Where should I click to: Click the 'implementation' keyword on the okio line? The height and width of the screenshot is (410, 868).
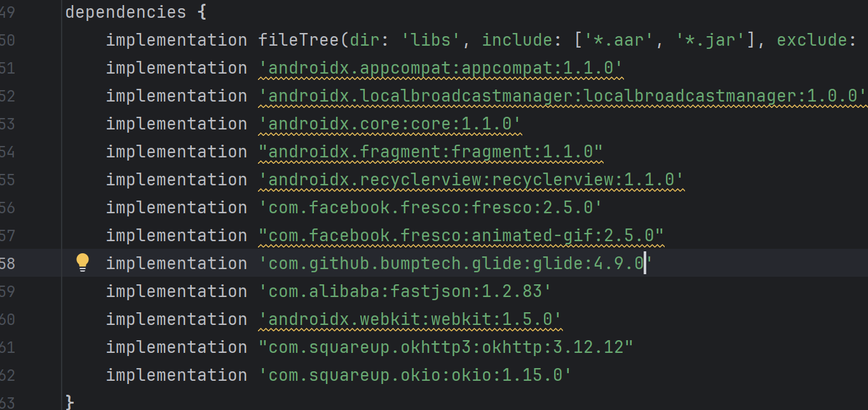177,375
